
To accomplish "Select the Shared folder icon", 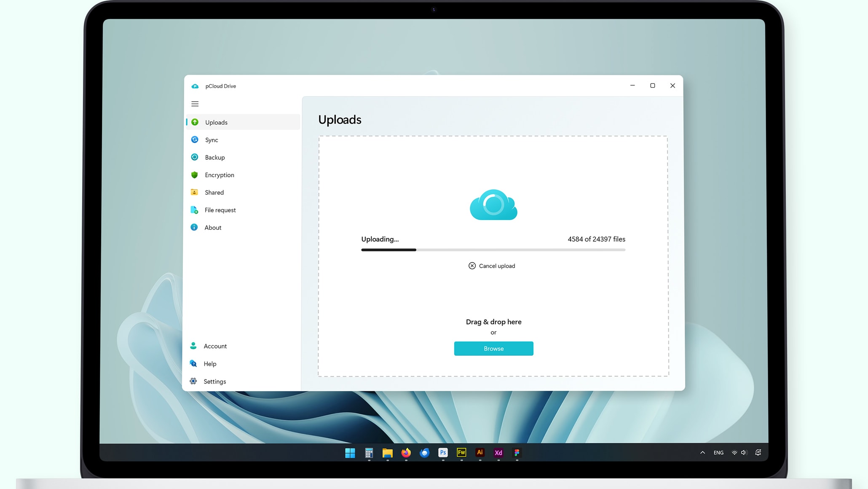I will pyautogui.click(x=194, y=192).
